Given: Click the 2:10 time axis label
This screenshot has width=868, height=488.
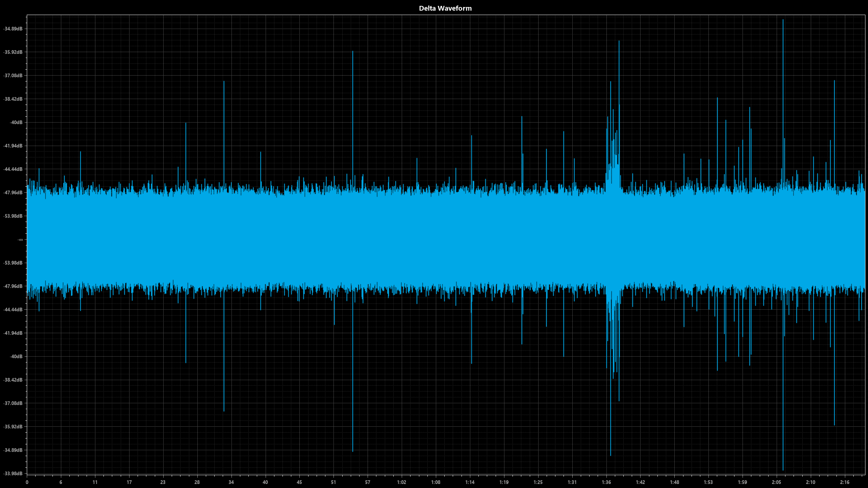Looking at the screenshot, I should [811, 482].
